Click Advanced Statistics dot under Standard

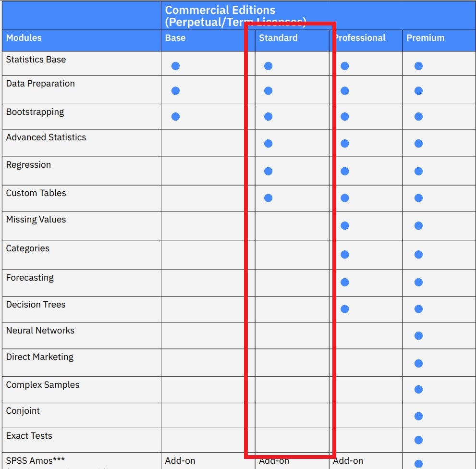(x=268, y=143)
